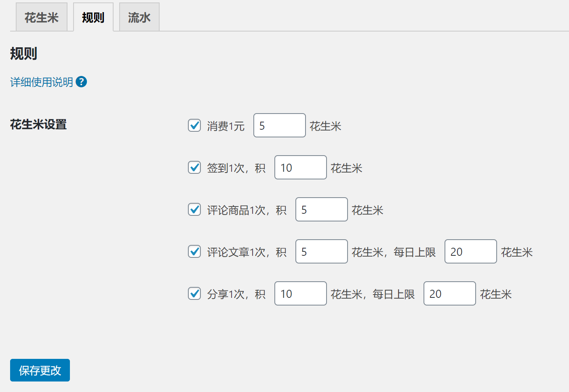This screenshot has width=569, height=392.
Task: Click the blue help question mark icon
Action: (x=81, y=82)
